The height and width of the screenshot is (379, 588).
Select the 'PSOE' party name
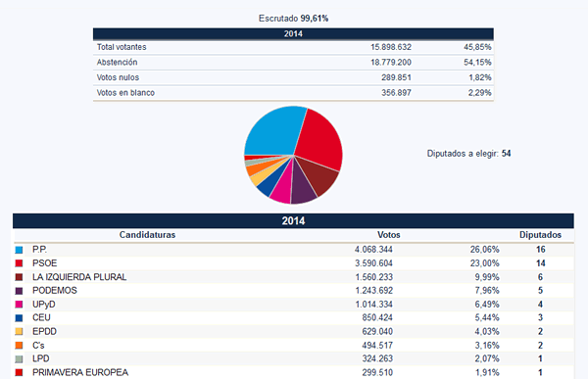pyautogui.click(x=45, y=263)
